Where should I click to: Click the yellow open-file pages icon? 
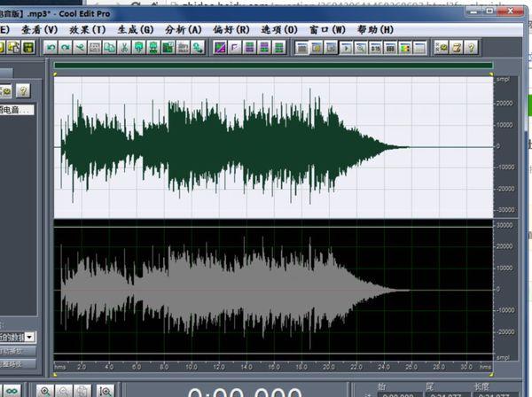tap(14, 48)
